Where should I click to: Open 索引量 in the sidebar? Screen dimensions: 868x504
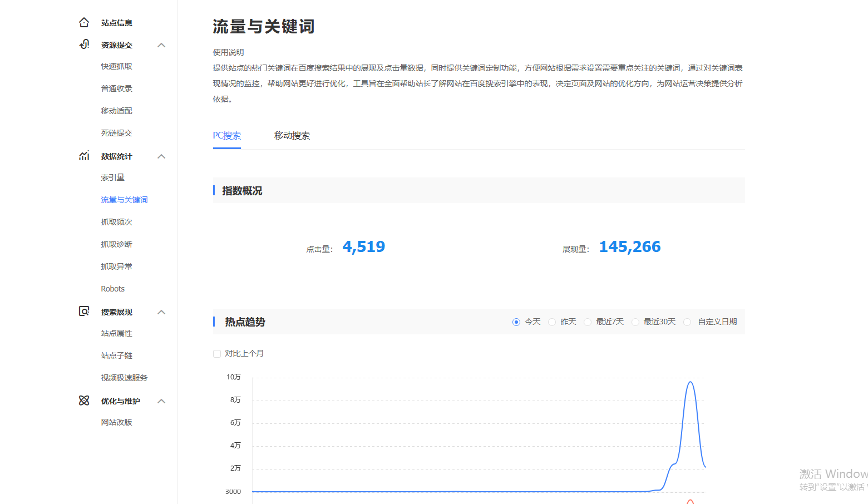[113, 177]
